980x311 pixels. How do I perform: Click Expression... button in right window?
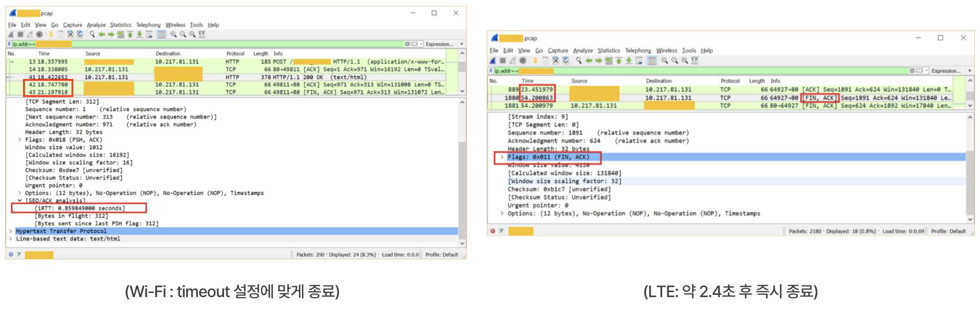click(946, 71)
